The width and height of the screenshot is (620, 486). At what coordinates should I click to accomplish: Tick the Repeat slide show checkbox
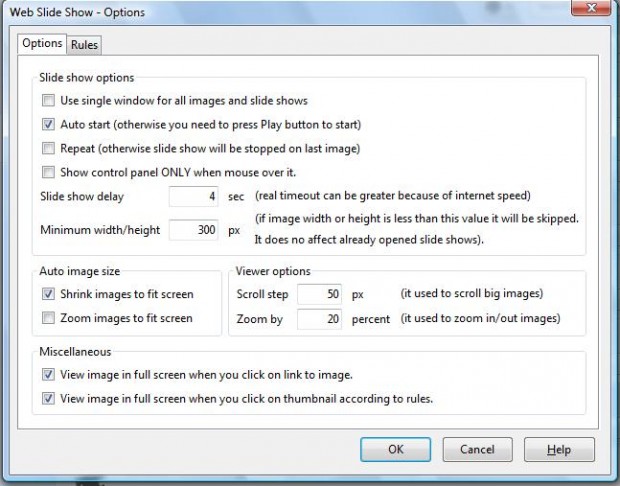(x=48, y=149)
